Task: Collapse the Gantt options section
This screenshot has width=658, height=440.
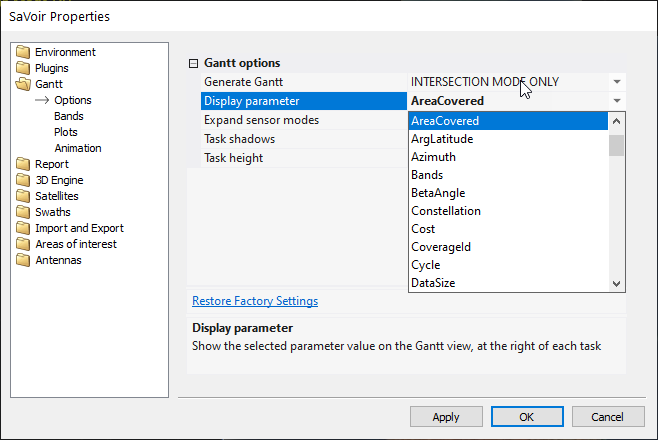Action: 194,63
